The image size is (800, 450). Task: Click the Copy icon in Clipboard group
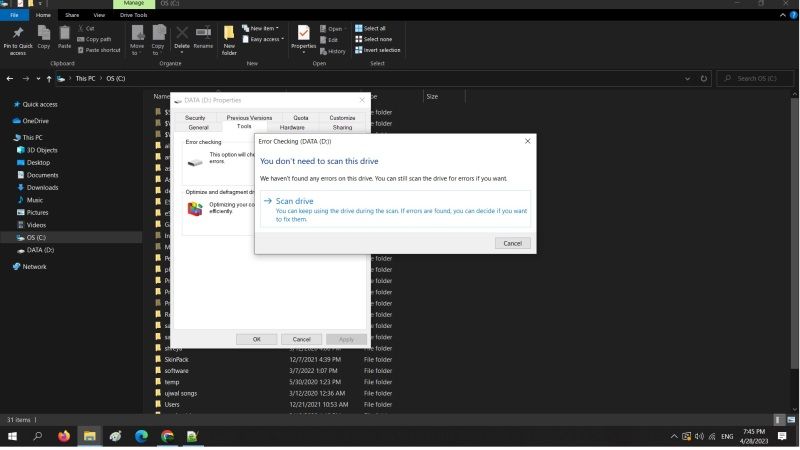point(44,37)
